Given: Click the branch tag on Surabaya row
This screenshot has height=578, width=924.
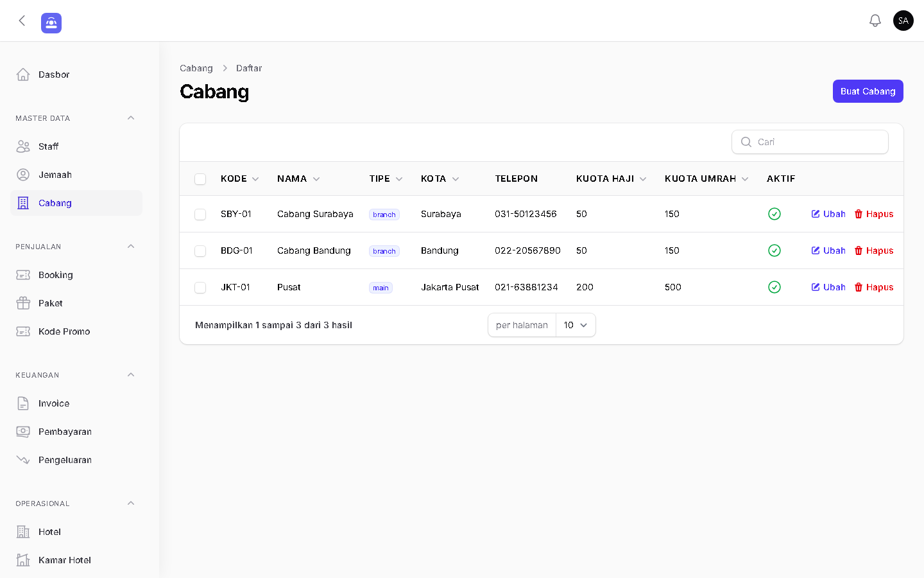Looking at the screenshot, I should (384, 215).
